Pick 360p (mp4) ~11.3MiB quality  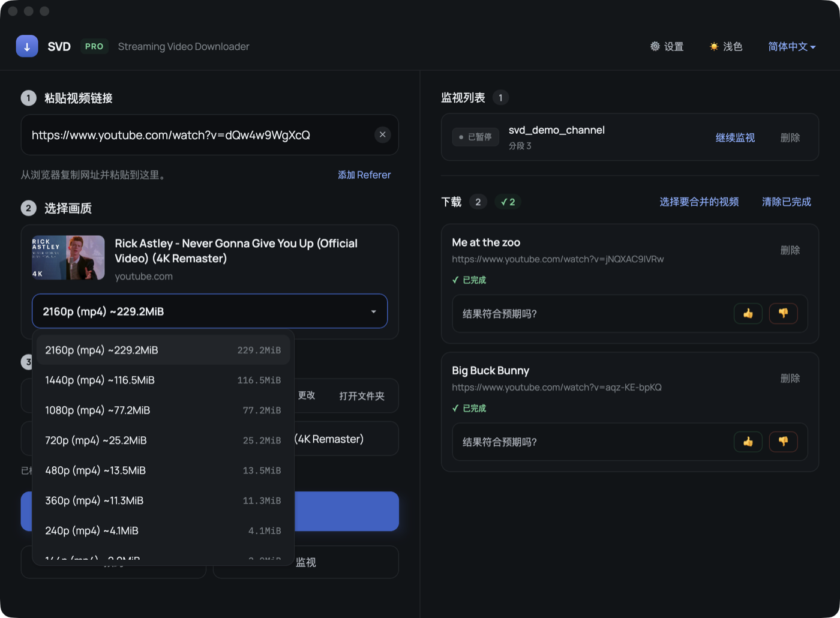click(163, 500)
